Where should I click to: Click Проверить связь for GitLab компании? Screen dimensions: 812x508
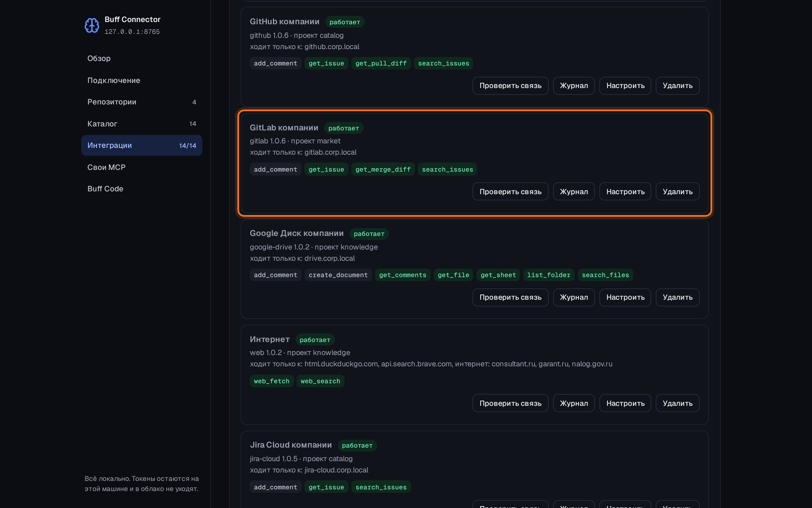[x=510, y=192]
